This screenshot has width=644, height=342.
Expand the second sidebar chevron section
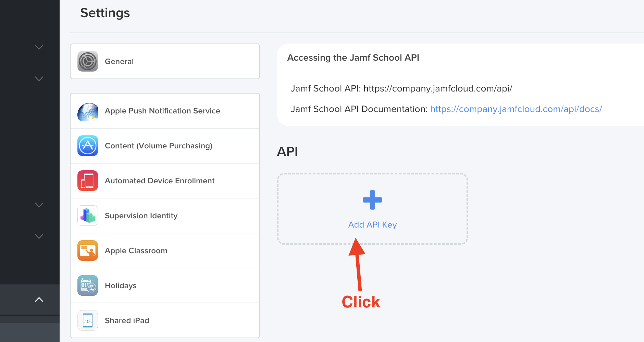[x=39, y=78]
